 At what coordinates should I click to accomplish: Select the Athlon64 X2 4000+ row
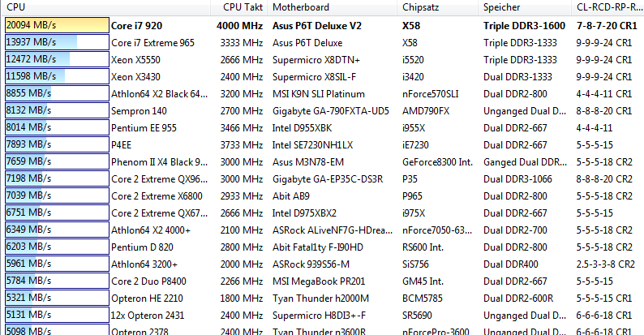(x=322, y=230)
